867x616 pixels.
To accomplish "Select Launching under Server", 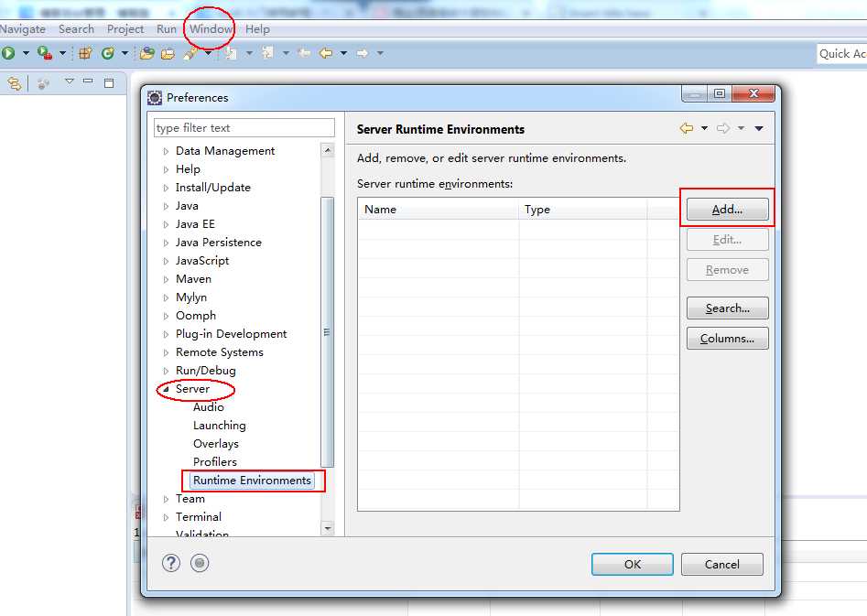I will tap(220, 426).
